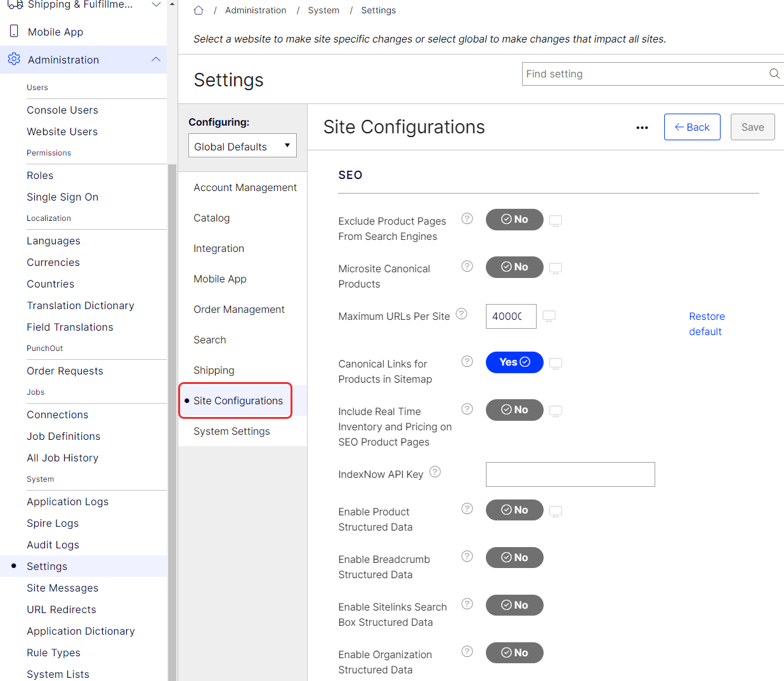
Task: Open Integration settings category
Action: 219,248
